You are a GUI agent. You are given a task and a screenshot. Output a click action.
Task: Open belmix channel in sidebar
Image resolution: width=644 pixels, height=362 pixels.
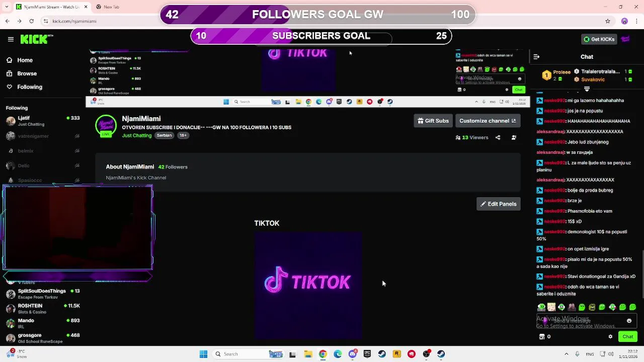pos(43,151)
